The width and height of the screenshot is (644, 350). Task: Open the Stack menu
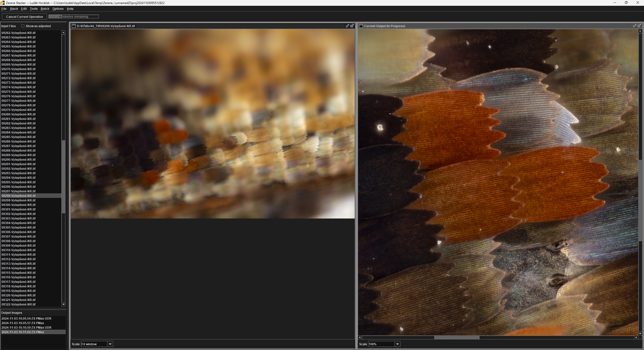click(x=14, y=9)
